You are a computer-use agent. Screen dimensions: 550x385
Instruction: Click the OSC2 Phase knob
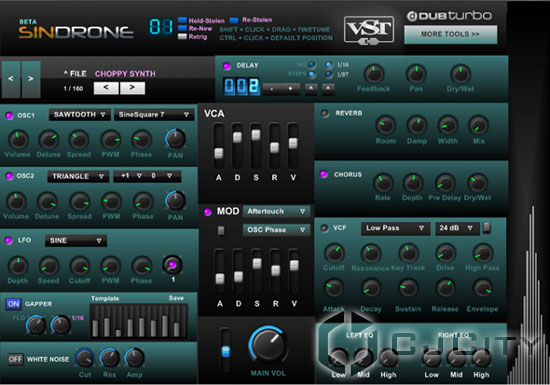point(142,202)
